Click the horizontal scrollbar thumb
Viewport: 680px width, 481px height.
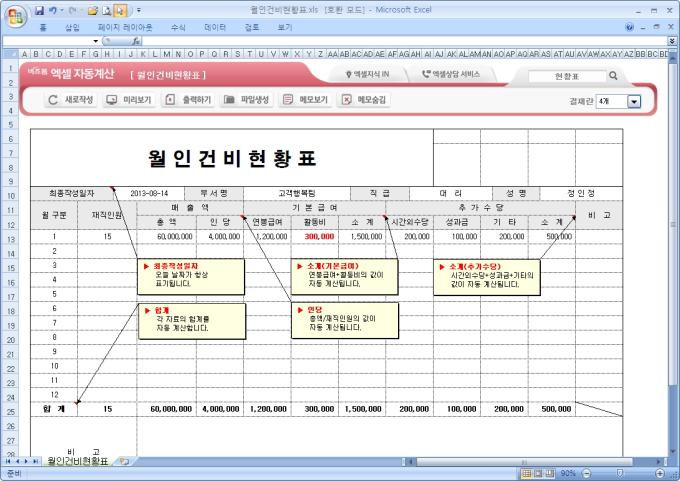[x=523, y=461]
